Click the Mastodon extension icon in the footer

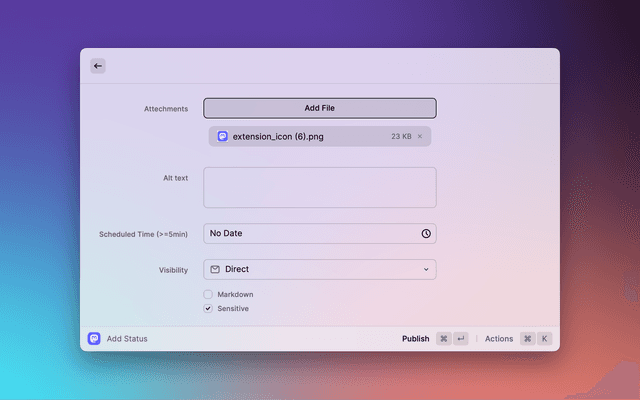click(94, 339)
